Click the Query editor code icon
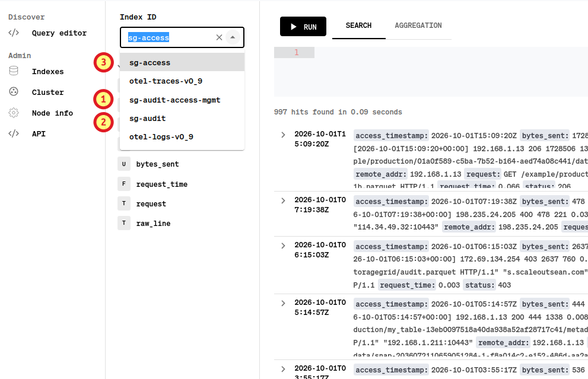The image size is (588, 379). [x=14, y=33]
